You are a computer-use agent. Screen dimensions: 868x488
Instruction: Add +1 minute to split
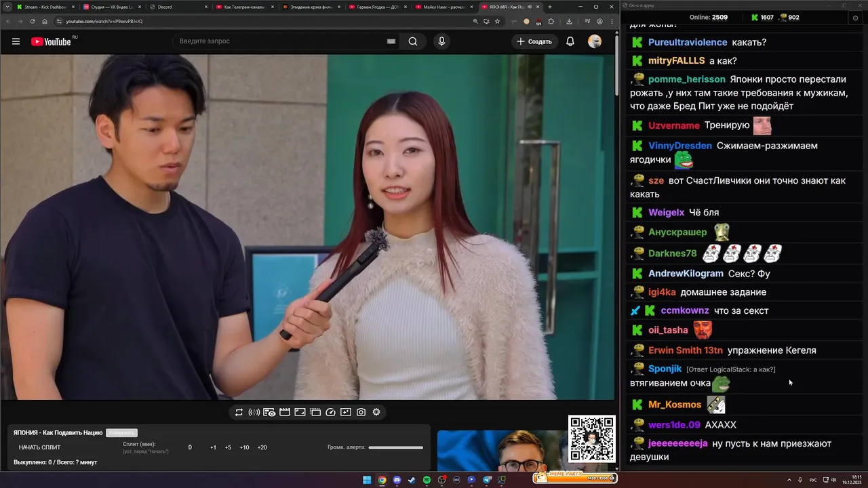click(213, 447)
